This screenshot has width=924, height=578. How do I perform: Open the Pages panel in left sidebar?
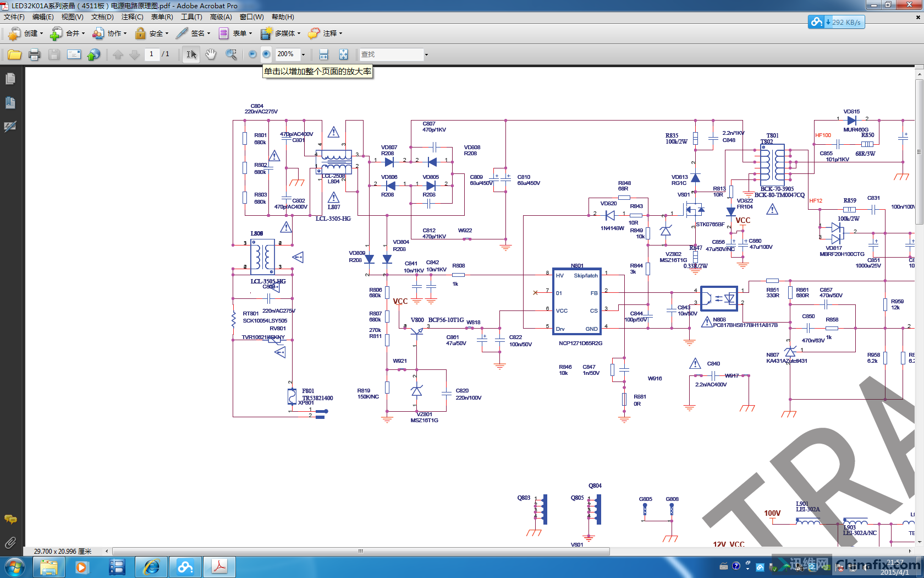[10, 79]
